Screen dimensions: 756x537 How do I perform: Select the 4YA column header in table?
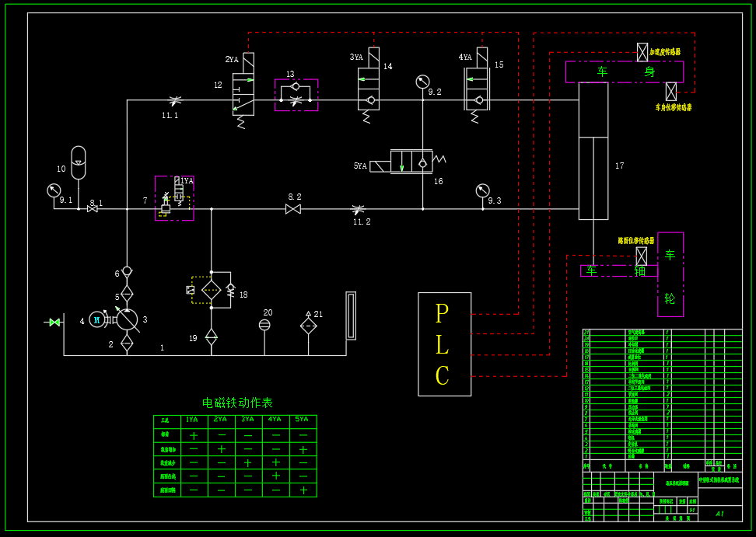tap(275, 420)
